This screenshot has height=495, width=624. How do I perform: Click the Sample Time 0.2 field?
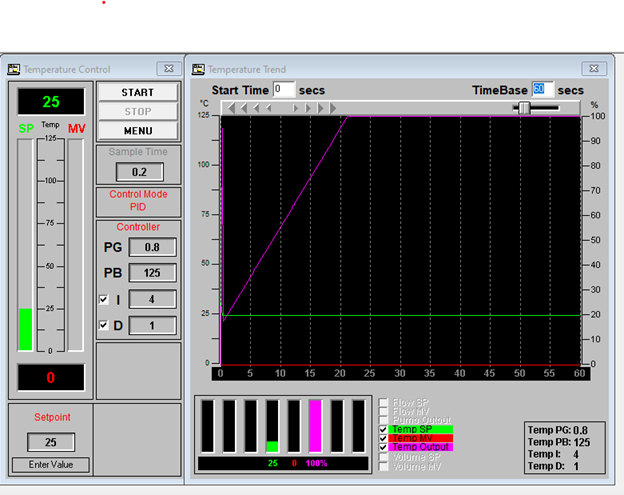coord(139,172)
